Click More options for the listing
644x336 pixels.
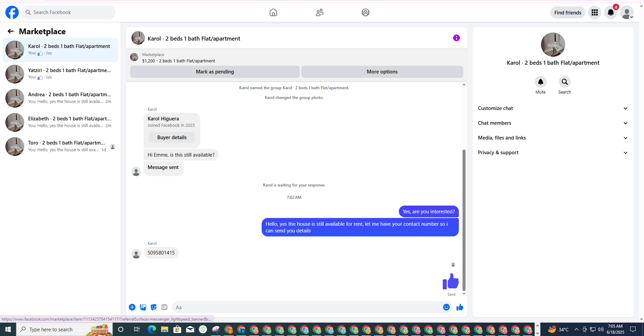point(382,72)
